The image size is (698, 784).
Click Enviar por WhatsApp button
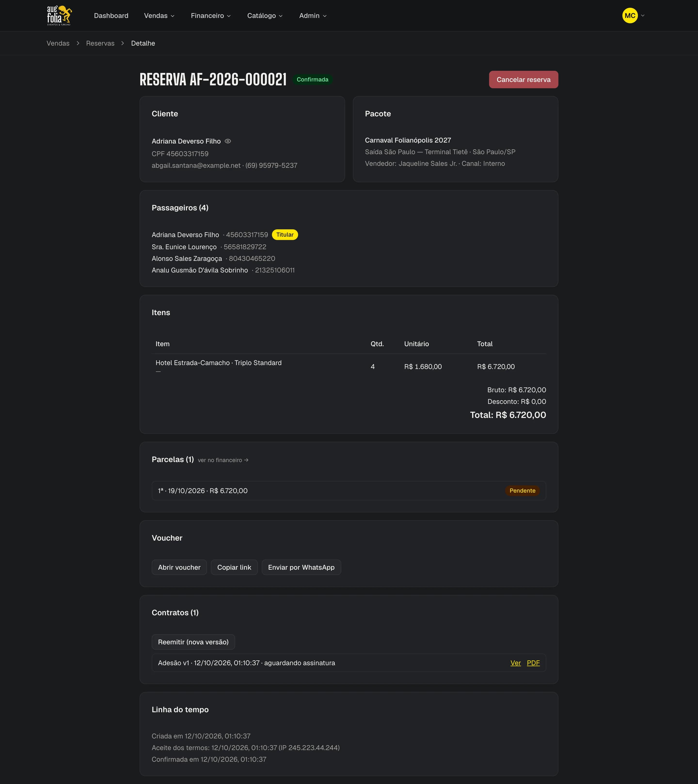[x=301, y=567]
